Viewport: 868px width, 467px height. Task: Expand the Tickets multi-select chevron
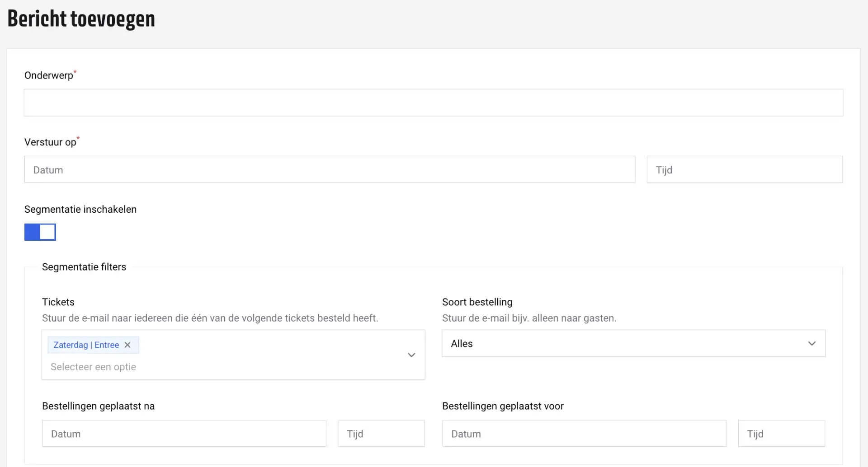(411, 355)
